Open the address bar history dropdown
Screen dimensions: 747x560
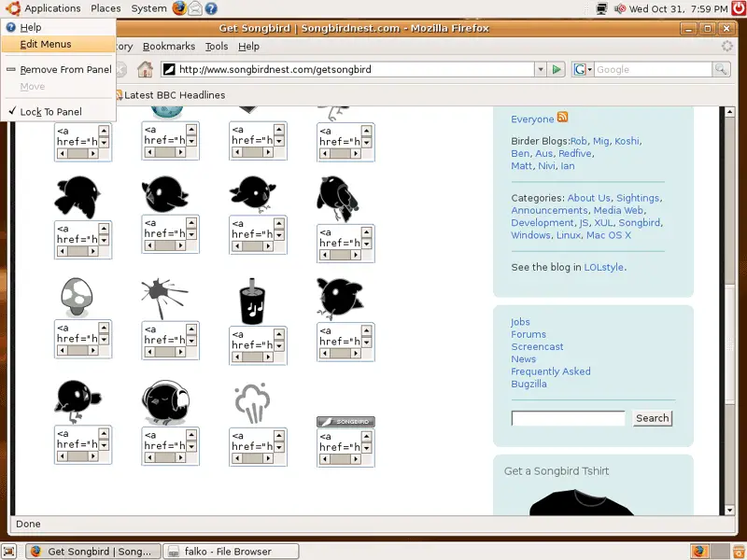[541, 69]
